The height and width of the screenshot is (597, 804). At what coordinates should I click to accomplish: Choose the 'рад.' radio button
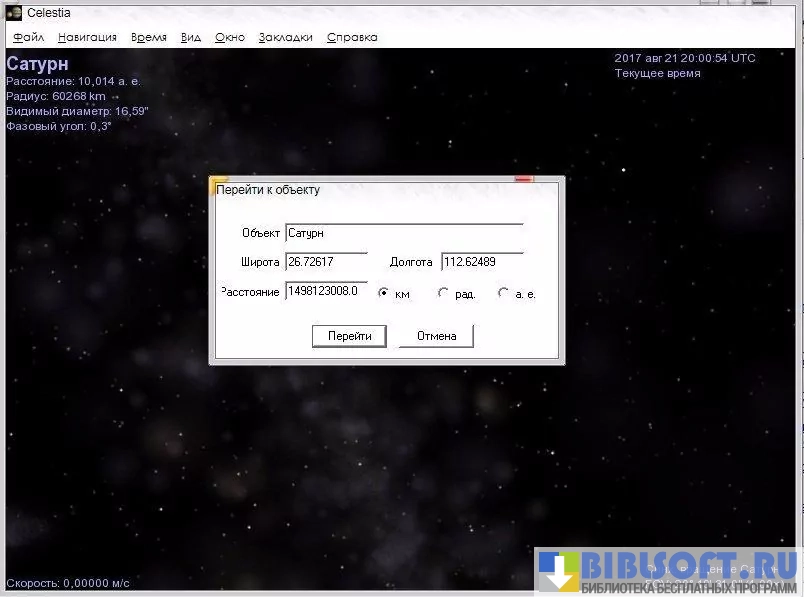pos(443,294)
